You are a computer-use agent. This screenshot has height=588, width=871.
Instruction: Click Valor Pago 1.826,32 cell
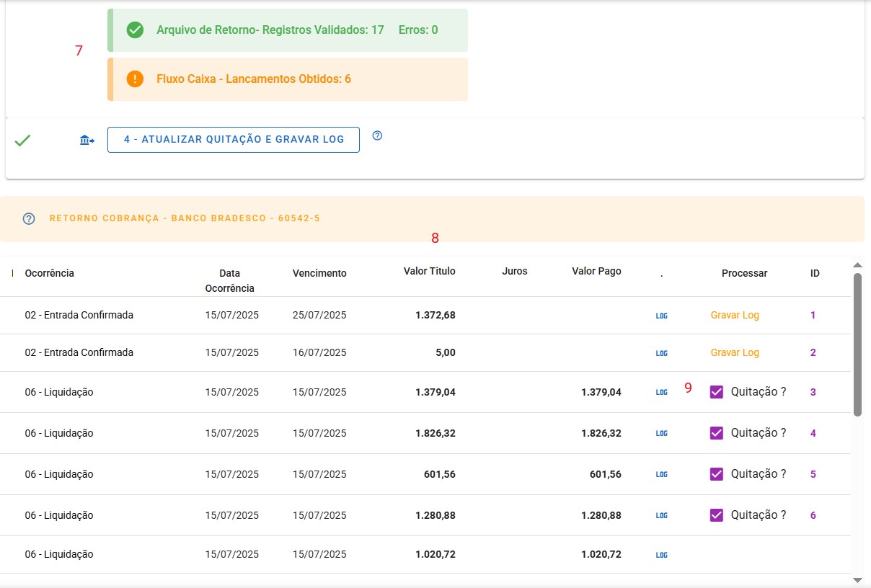click(601, 433)
